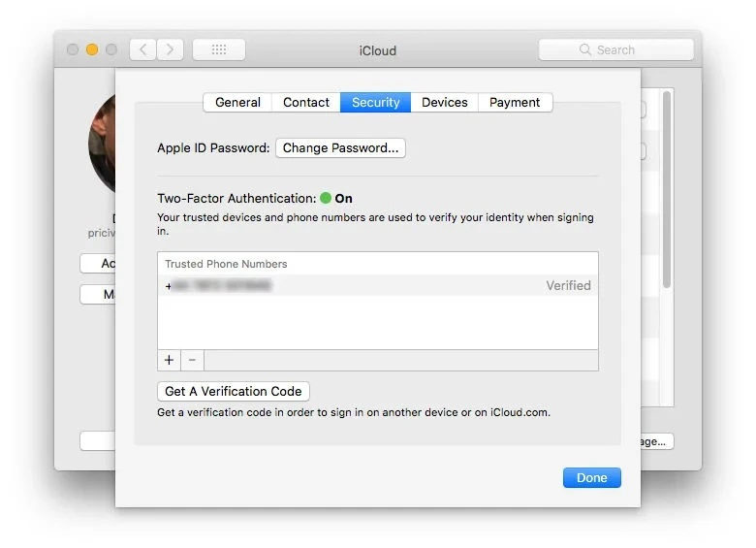Screen dimensions: 756x548
Task: Select the Security tab
Action: pyautogui.click(x=376, y=102)
